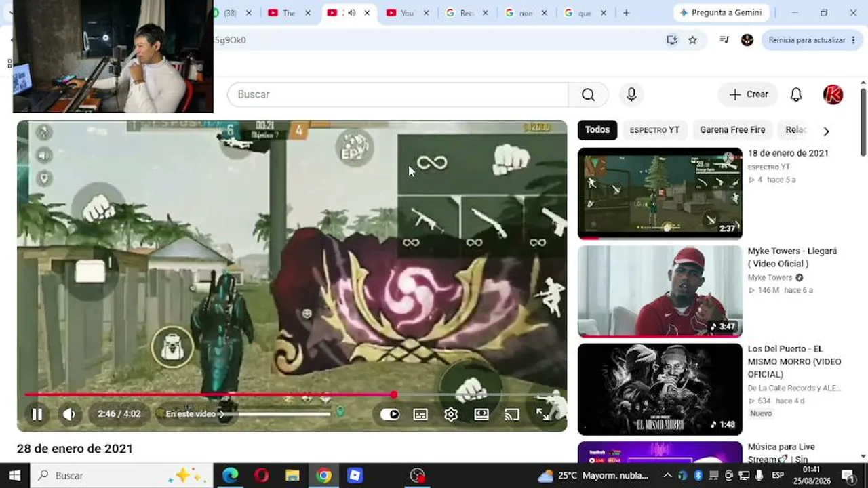The width and height of the screenshot is (868, 488).
Task: Click the YouTube page vertical scrollbar
Action: click(863, 122)
